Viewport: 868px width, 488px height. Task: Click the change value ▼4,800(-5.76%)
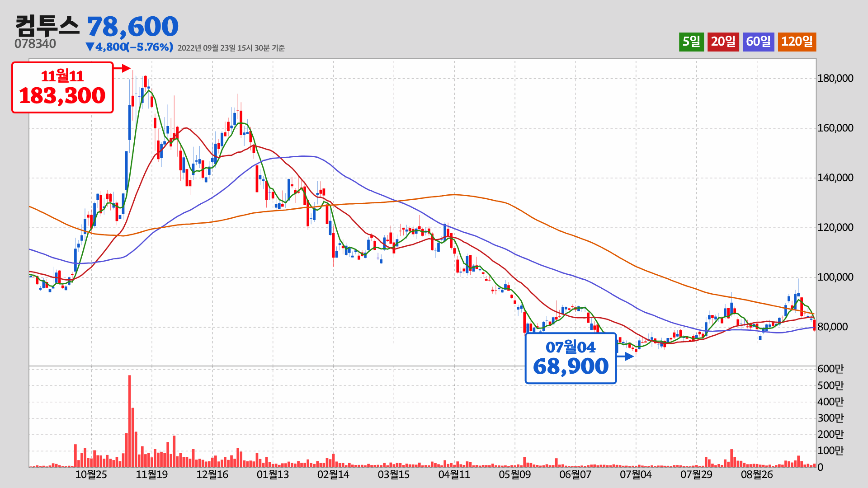(x=129, y=47)
